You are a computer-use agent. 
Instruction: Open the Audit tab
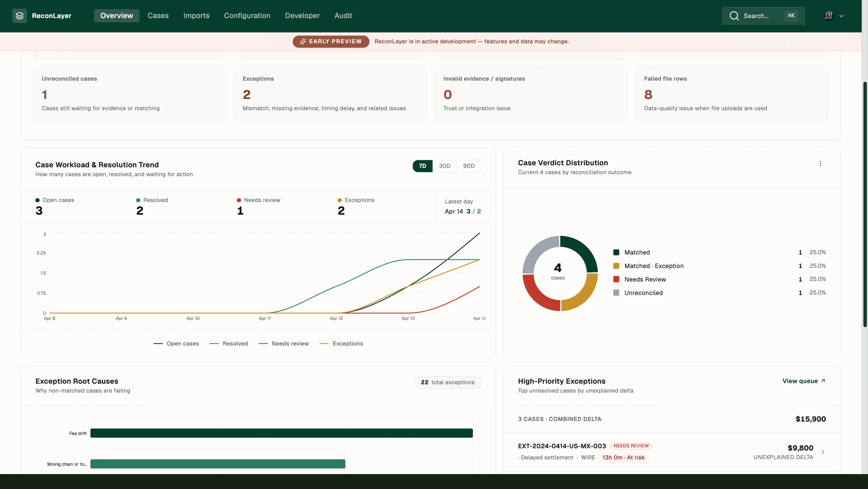343,16
